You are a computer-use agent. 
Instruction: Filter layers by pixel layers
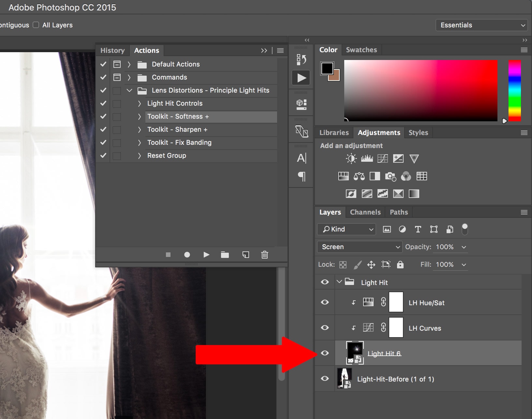pos(387,230)
